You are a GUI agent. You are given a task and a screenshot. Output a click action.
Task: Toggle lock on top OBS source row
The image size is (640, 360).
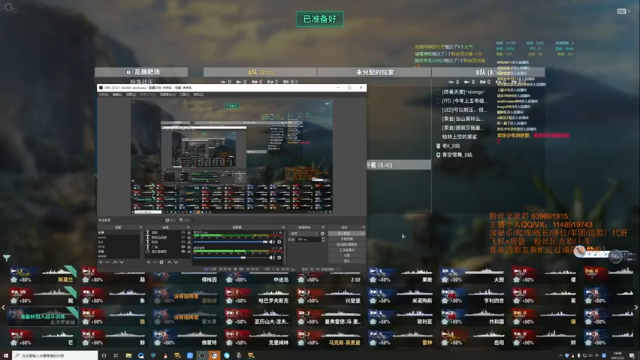(189, 232)
